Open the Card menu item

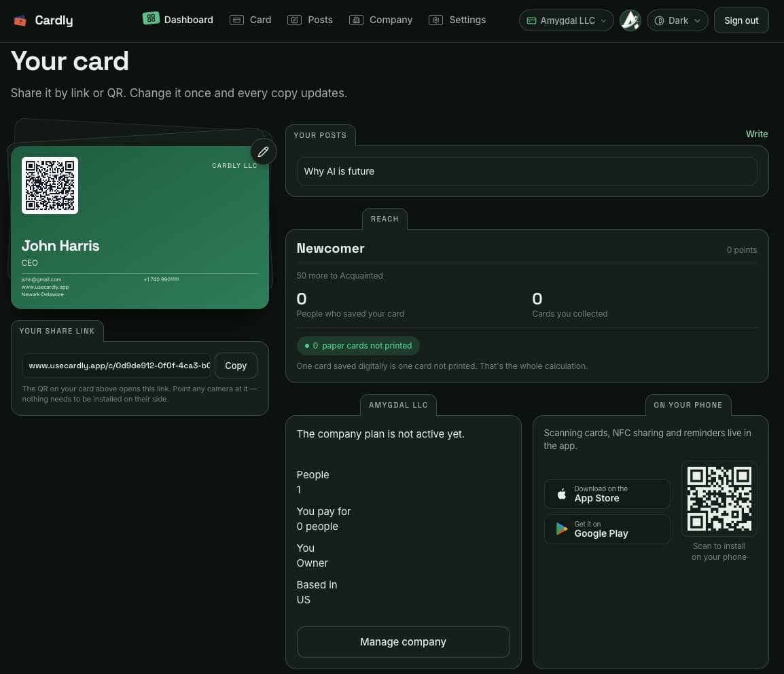tap(251, 20)
